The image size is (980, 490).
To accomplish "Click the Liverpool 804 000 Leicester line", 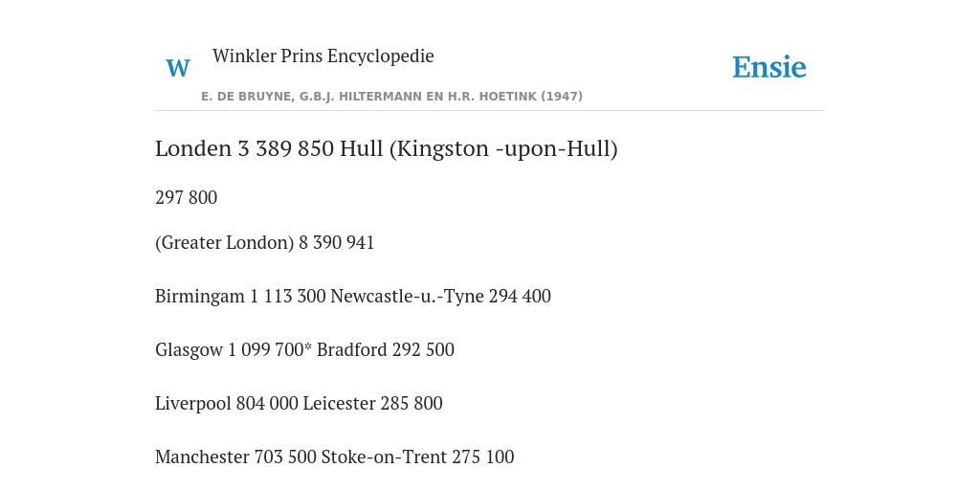I will coord(299,404).
